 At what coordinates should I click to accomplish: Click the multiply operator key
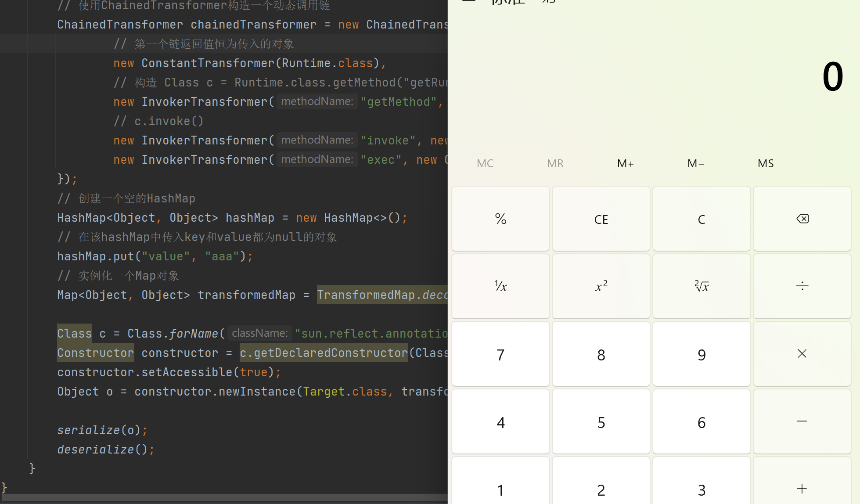[802, 354]
